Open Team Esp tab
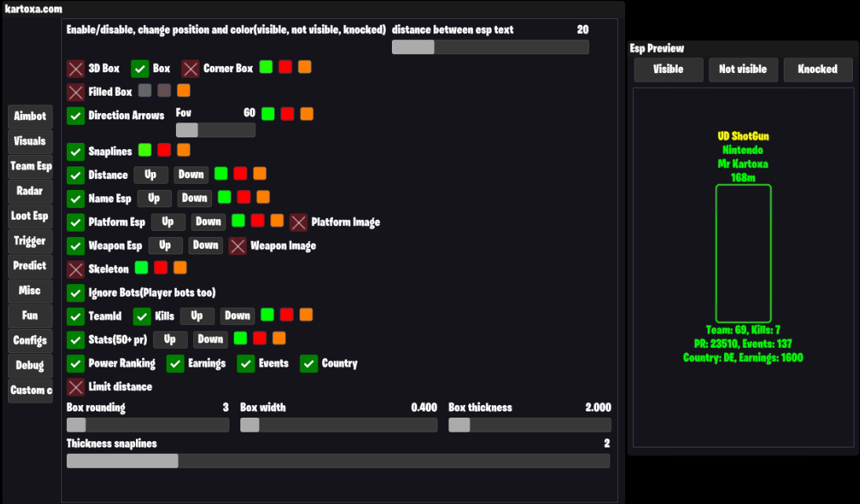 (30, 166)
